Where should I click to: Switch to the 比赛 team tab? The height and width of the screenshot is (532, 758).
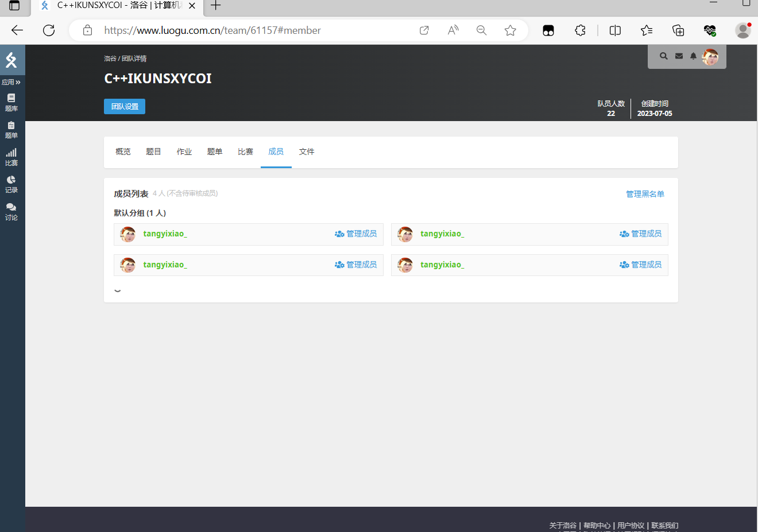[245, 152]
